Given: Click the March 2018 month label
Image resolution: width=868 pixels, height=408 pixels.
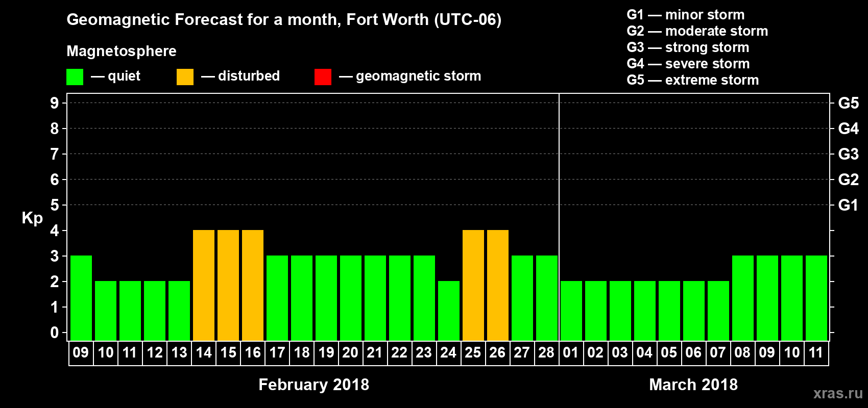Looking at the screenshot, I should 693,385.
